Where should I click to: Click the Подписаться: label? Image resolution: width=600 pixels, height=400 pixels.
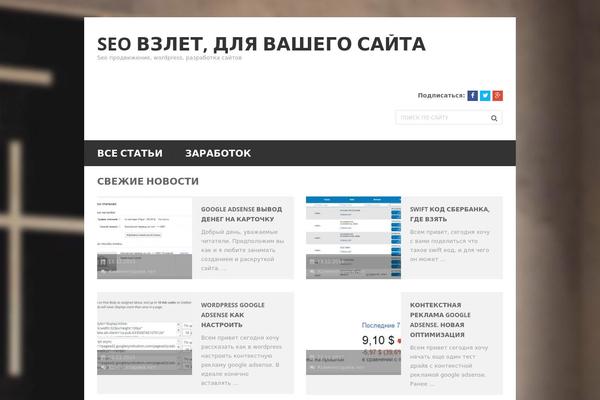tap(441, 95)
